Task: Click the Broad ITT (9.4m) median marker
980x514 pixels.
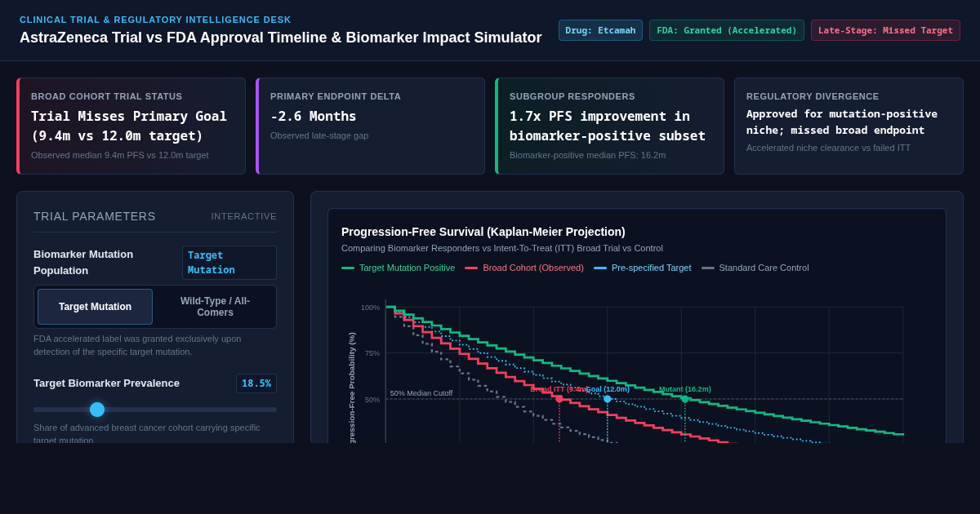Action: (559, 399)
